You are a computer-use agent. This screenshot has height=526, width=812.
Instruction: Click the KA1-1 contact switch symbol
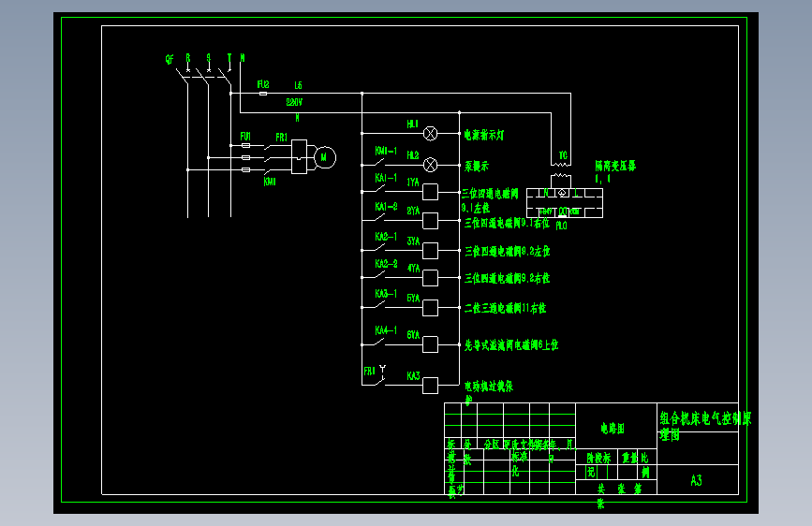378,190
